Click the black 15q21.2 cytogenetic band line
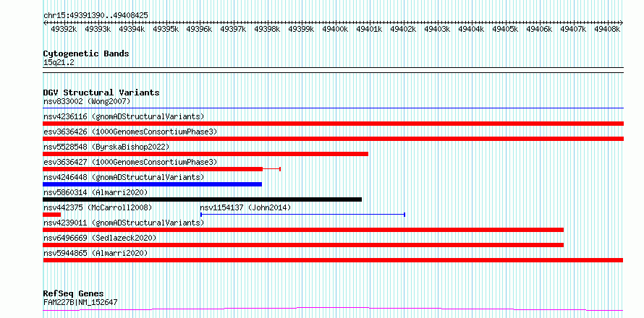Screen dimensions: 644x318 tap(333, 70)
